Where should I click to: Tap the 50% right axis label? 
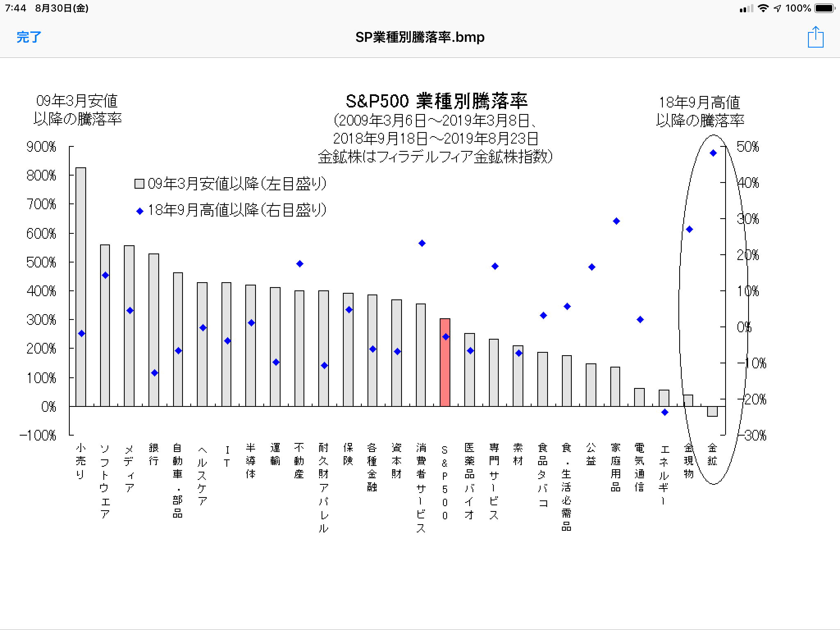748,147
